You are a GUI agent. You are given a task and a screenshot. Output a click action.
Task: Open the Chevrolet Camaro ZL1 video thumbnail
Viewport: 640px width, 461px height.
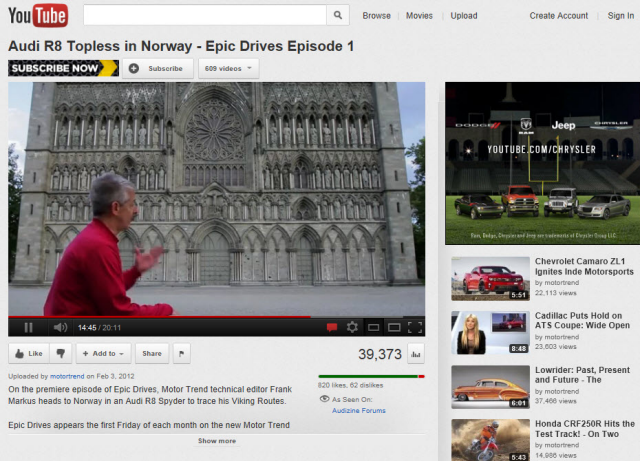[489, 279]
